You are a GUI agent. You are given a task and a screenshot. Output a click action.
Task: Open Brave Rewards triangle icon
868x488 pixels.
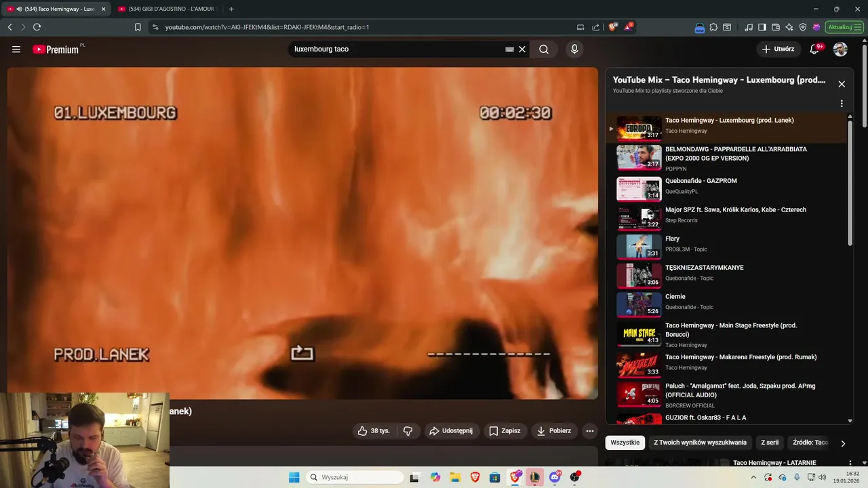click(629, 27)
